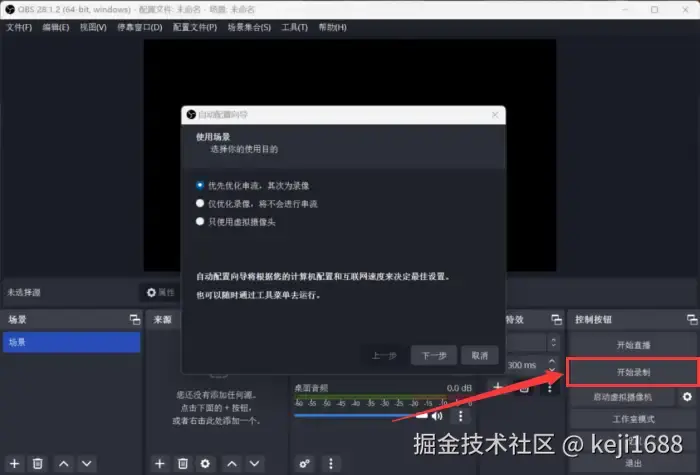Open virtual camera settings gear icon
Image resolution: width=700 pixels, height=475 pixels.
click(x=687, y=396)
